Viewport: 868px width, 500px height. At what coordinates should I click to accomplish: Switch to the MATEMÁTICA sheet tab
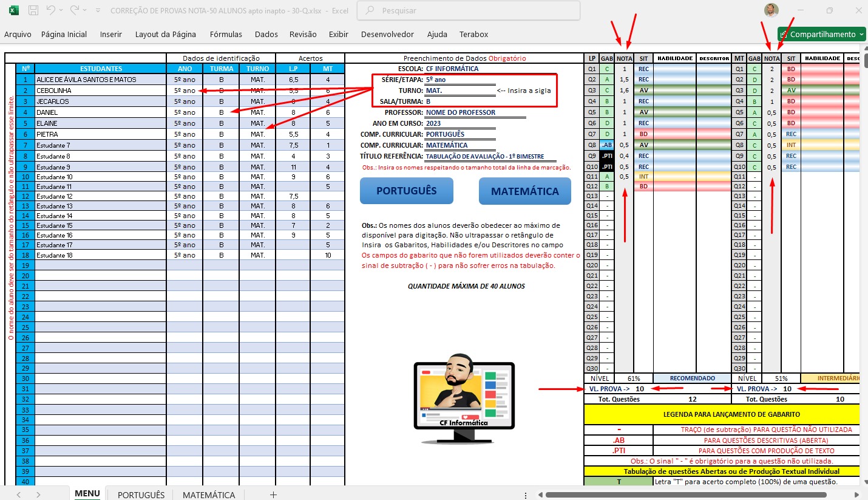tap(209, 495)
